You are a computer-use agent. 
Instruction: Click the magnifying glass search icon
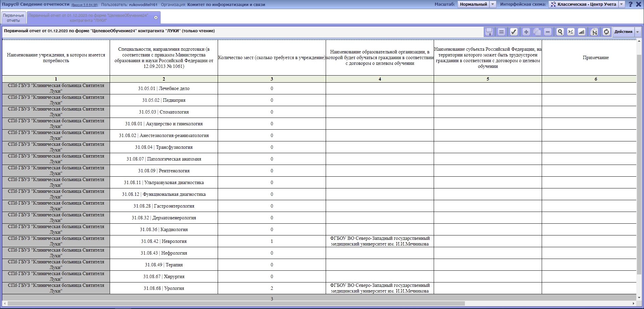[x=560, y=32]
